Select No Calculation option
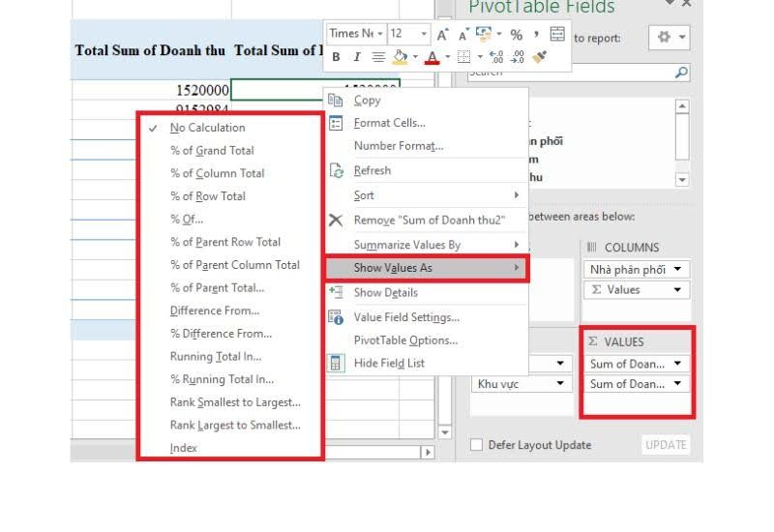This screenshot has width=774, height=532. tap(230, 128)
